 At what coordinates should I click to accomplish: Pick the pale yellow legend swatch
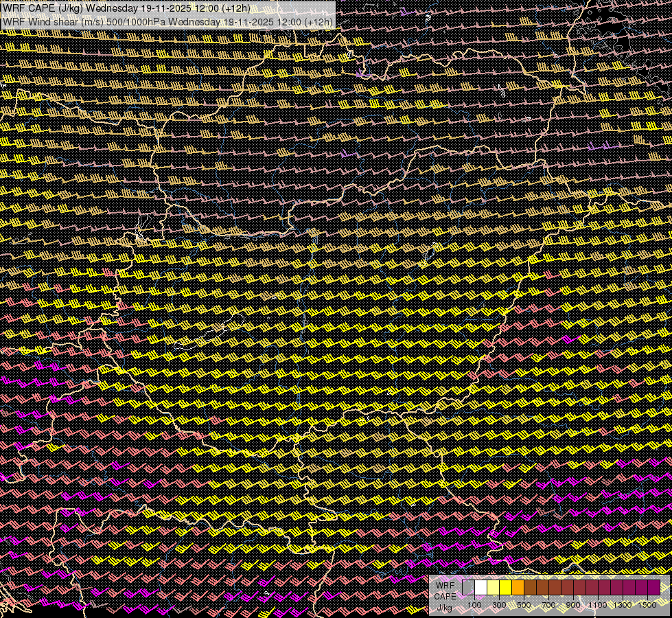coord(493,588)
